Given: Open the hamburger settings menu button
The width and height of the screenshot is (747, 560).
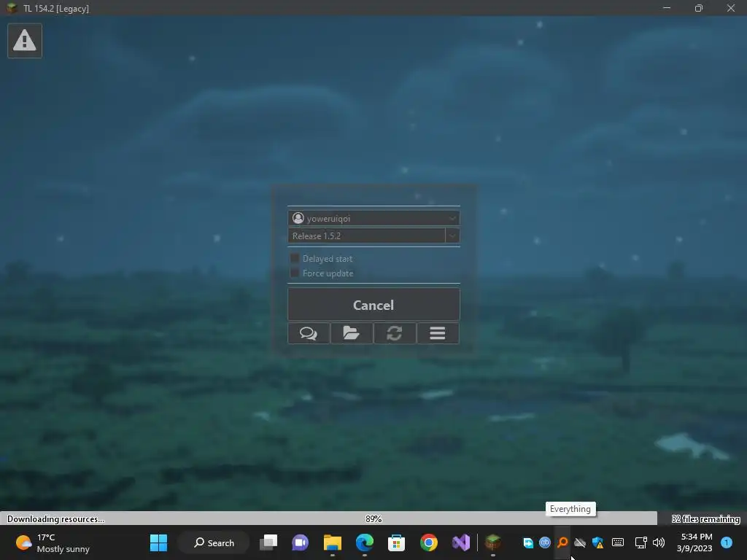Looking at the screenshot, I should 438,332.
